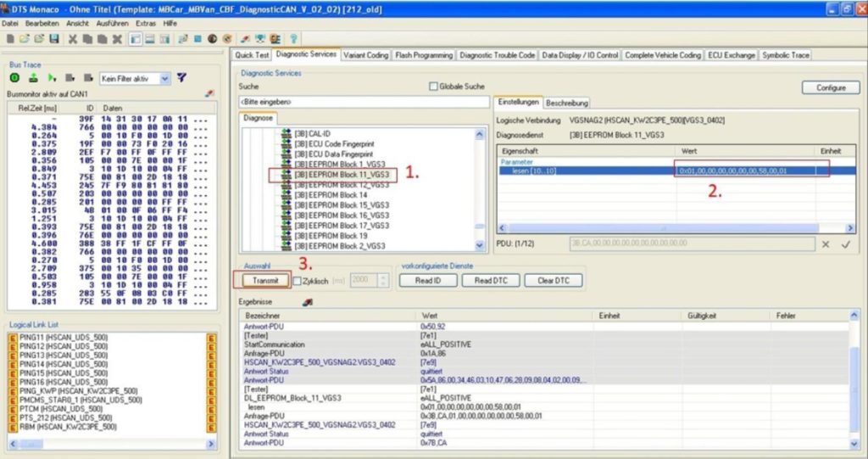This screenshot has width=868, height=459.
Task: Switch to the Flash Programming tab
Action: [424, 55]
